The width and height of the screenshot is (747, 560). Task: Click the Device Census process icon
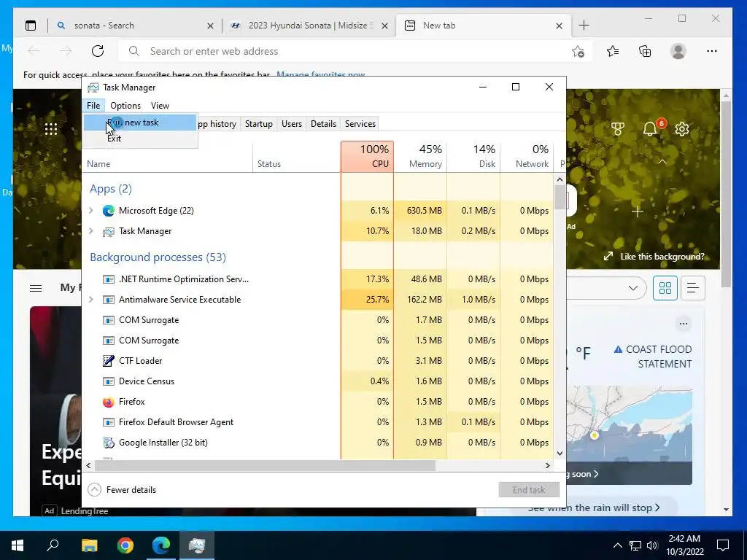(x=109, y=381)
